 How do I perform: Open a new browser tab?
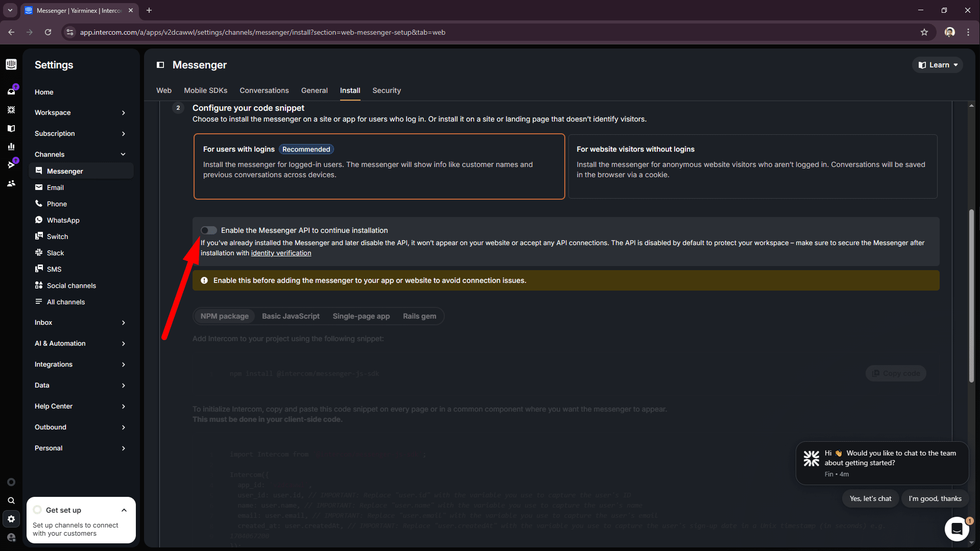[149, 10]
